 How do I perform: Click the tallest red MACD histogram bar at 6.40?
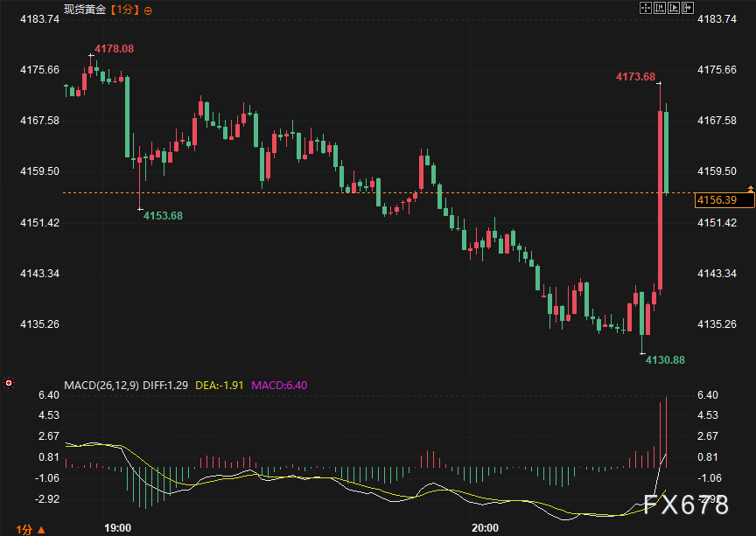[667, 432]
